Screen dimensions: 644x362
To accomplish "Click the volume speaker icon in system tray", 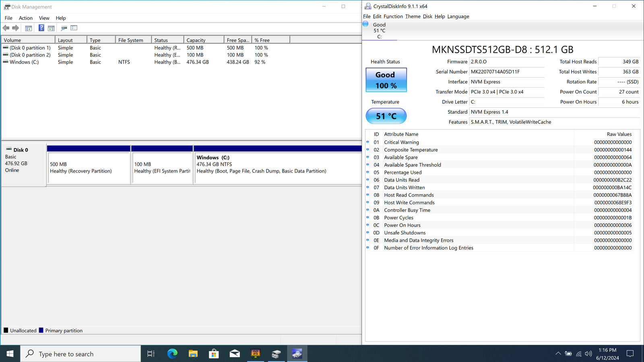I will pos(588,354).
